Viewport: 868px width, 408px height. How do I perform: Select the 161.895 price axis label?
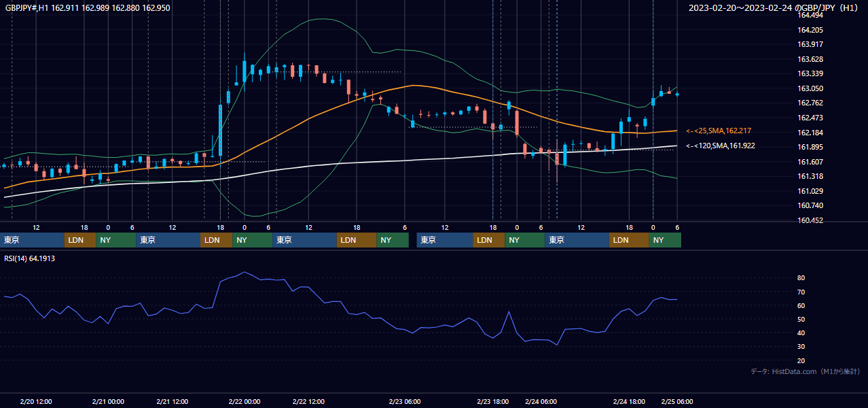810,147
